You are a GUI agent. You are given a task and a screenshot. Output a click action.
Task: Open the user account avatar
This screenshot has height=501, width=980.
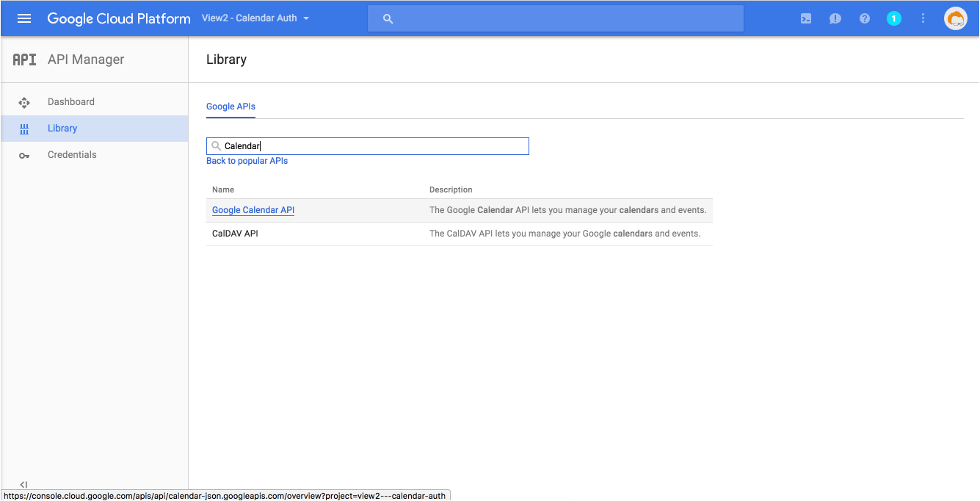[x=956, y=18]
